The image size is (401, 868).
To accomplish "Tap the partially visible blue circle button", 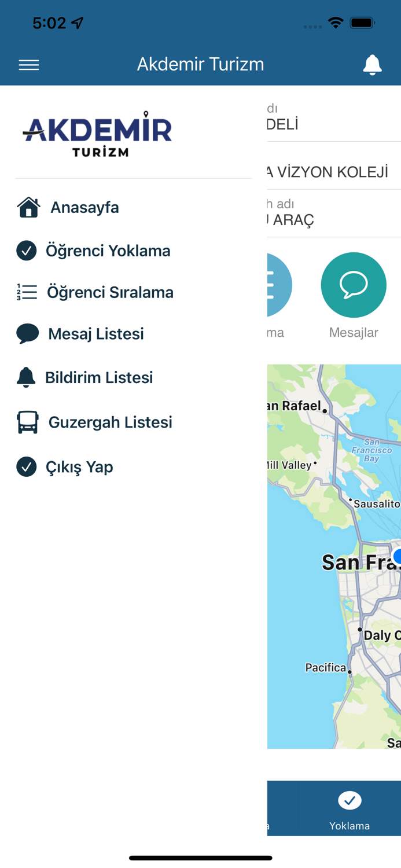I will click(x=279, y=285).
